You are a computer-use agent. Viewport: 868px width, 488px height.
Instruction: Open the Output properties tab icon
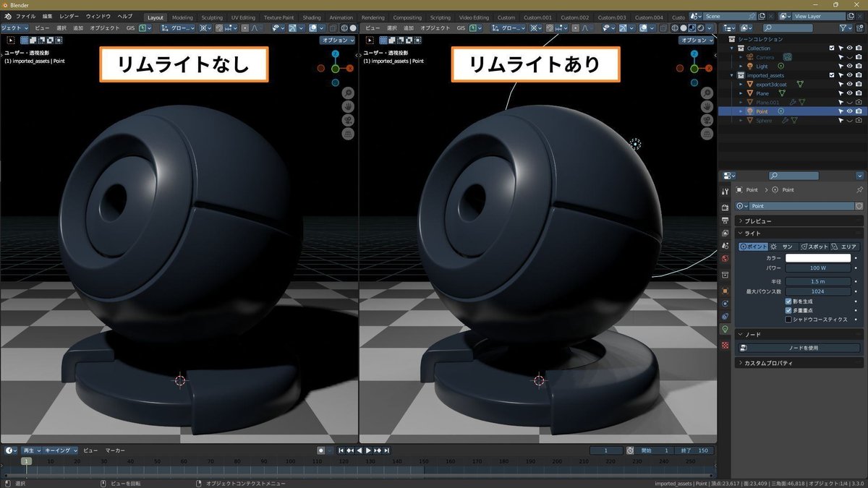click(726, 220)
